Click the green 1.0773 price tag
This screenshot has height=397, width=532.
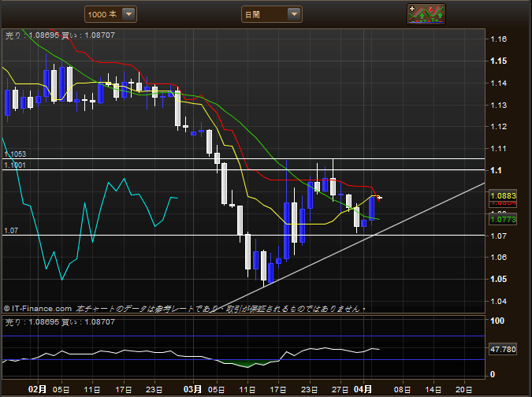click(x=503, y=219)
